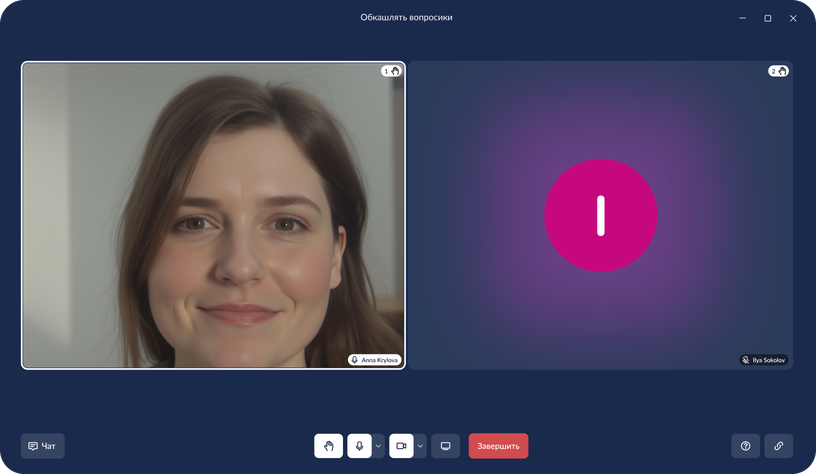Click Ilya Sokolov's raised hand badge
The image size is (816, 474).
click(778, 71)
